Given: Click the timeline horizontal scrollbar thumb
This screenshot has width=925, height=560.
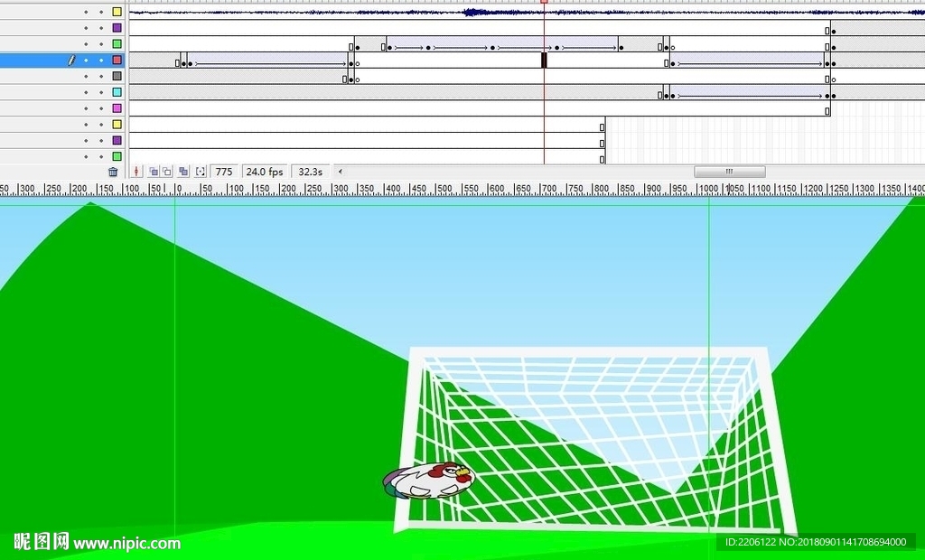Looking at the screenshot, I should (730, 172).
